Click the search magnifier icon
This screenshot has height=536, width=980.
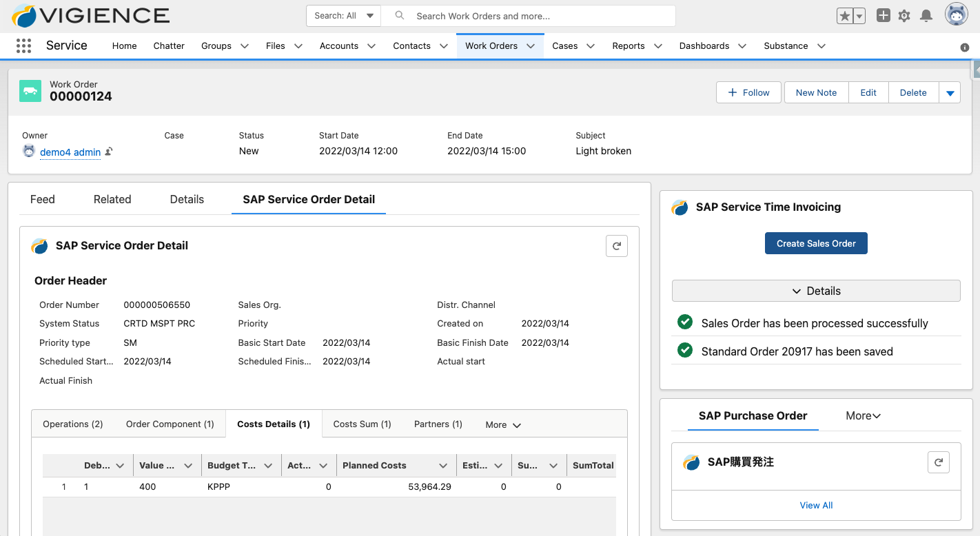click(x=400, y=15)
